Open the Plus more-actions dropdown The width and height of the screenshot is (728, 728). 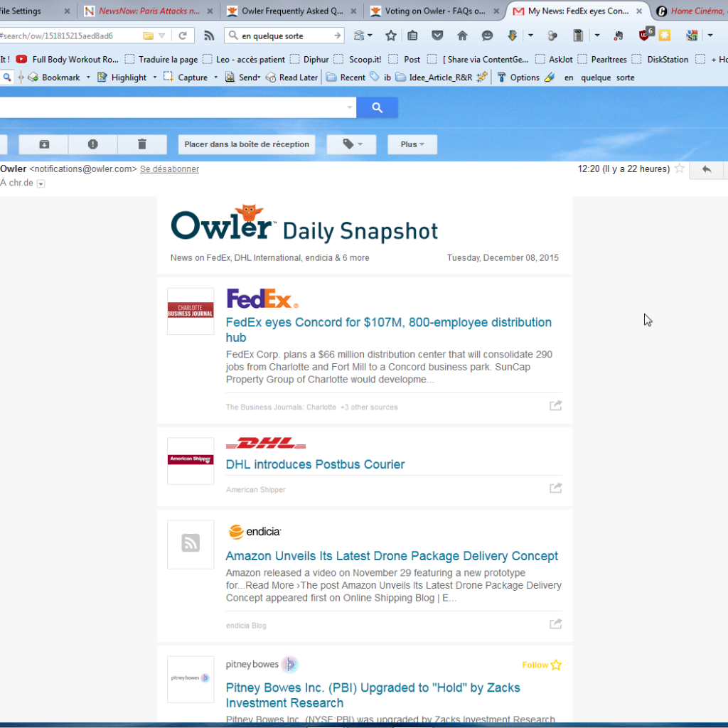[x=412, y=144]
